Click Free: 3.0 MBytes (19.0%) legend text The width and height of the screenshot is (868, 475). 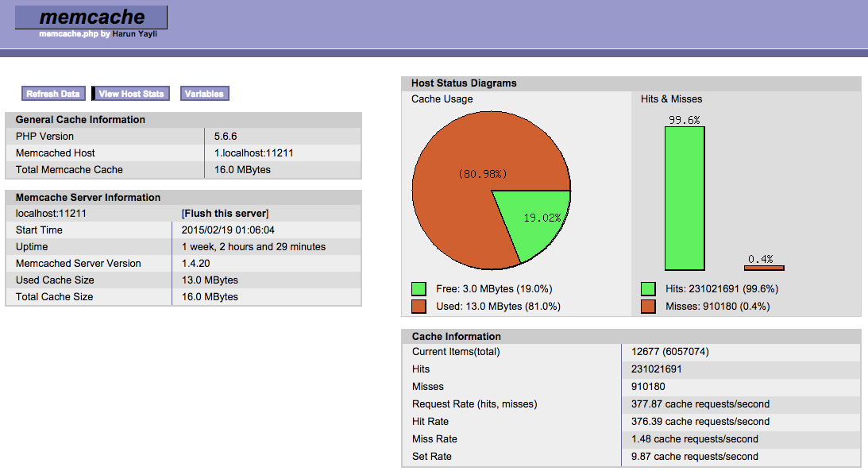[x=494, y=289]
